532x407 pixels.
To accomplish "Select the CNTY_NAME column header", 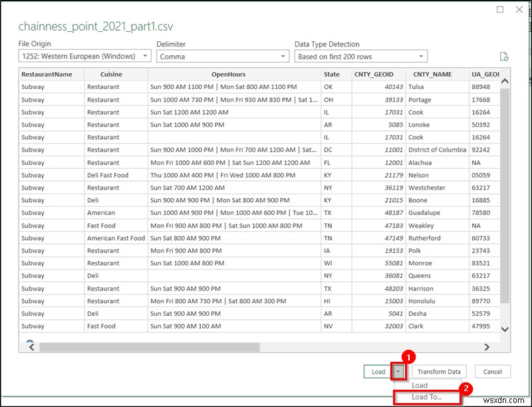I will (x=432, y=74).
